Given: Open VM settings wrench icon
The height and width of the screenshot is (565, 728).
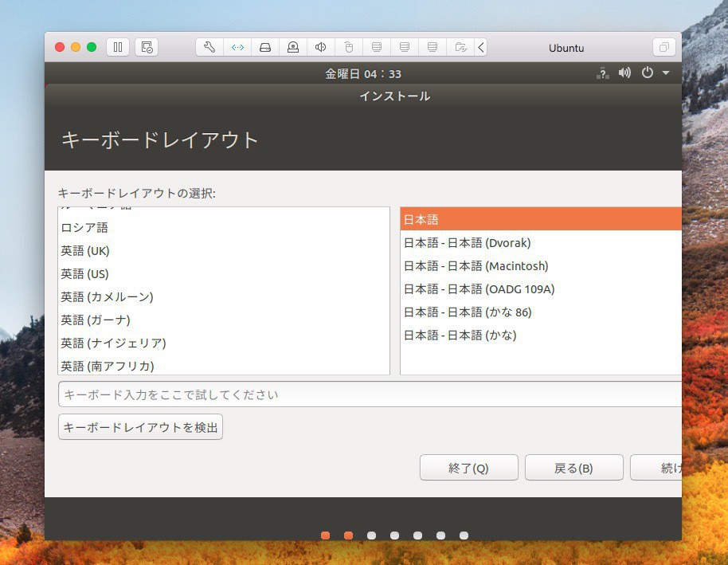Looking at the screenshot, I should pyautogui.click(x=209, y=47).
